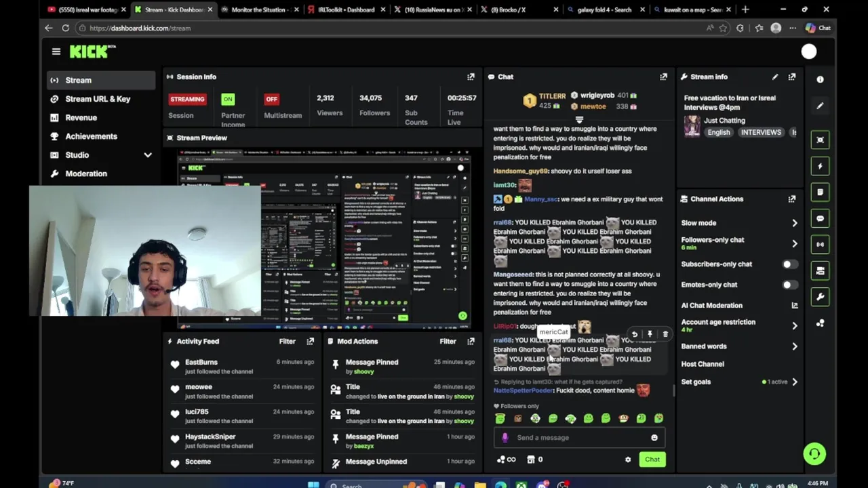Pin the hovered chat message
This screenshot has height=488, width=868.
tap(650, 334)
